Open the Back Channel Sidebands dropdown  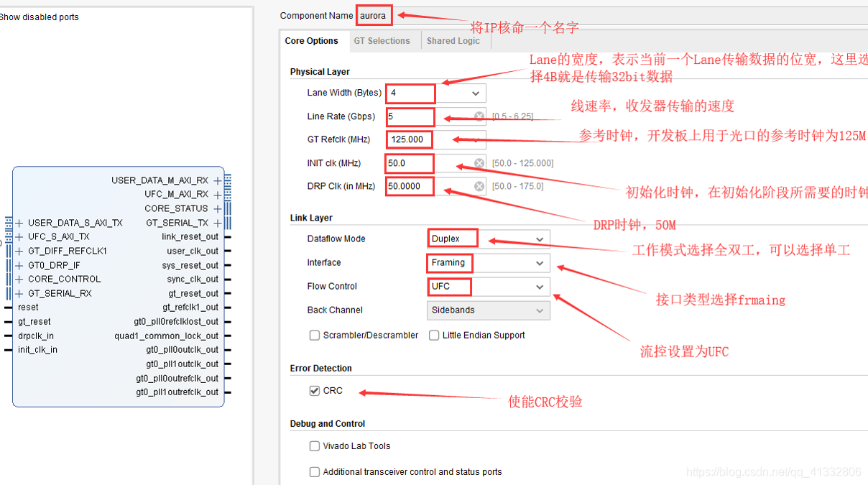(x=540, y=310)
